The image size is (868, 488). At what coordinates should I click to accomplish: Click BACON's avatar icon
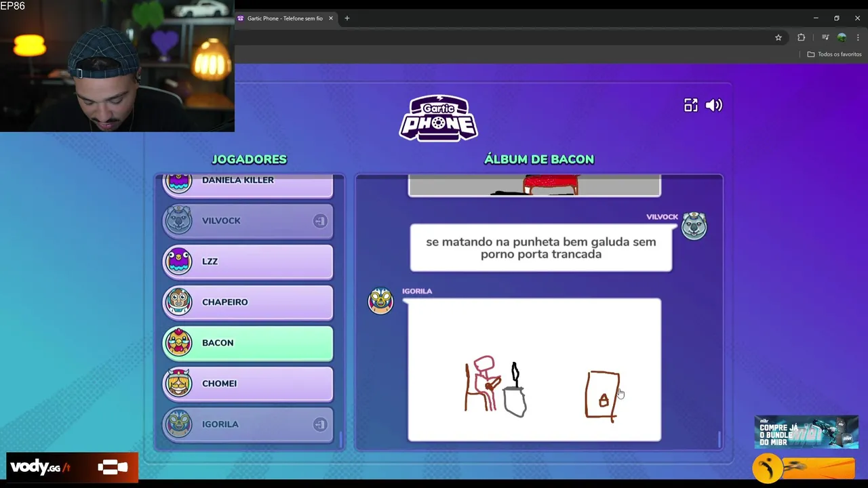pyautogui.click(x=178, y=342)
